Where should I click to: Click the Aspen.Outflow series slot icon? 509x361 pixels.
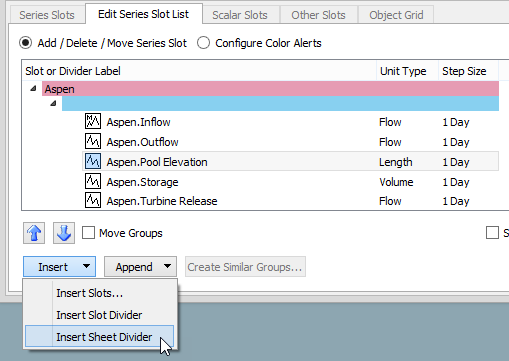click(x=93, y=141)
